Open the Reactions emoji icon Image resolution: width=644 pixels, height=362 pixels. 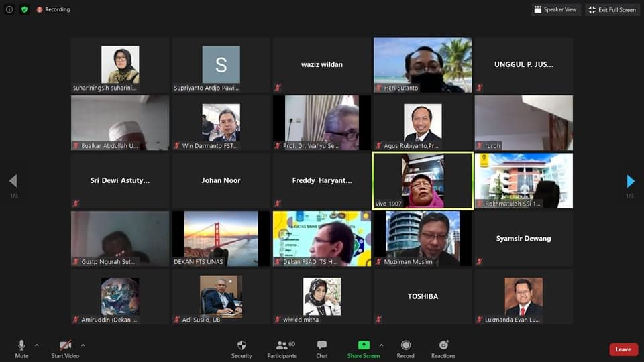coord(443,345)
